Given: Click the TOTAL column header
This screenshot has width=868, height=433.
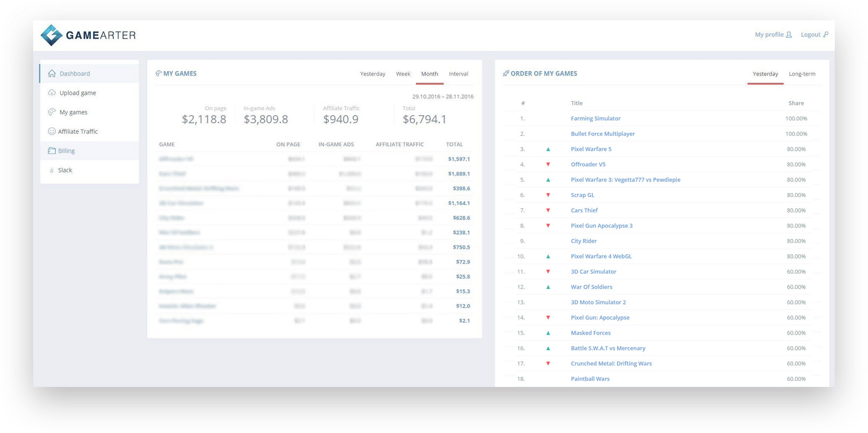Looking at the screenshot, I should (455, 145).
